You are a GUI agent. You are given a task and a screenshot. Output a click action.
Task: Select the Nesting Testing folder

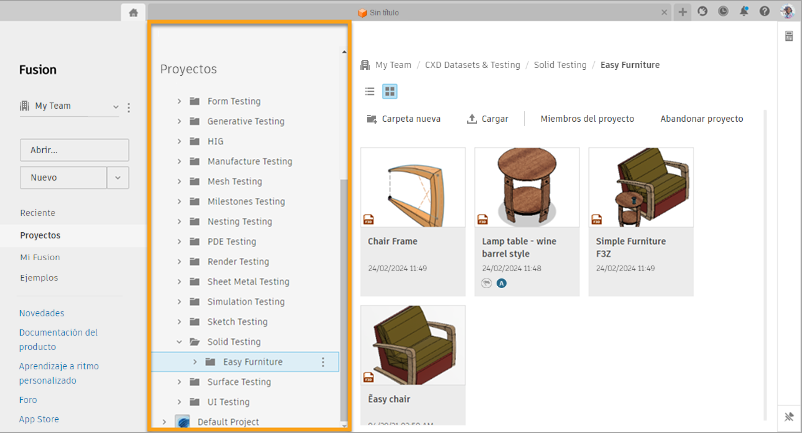[x=239, y=221]
